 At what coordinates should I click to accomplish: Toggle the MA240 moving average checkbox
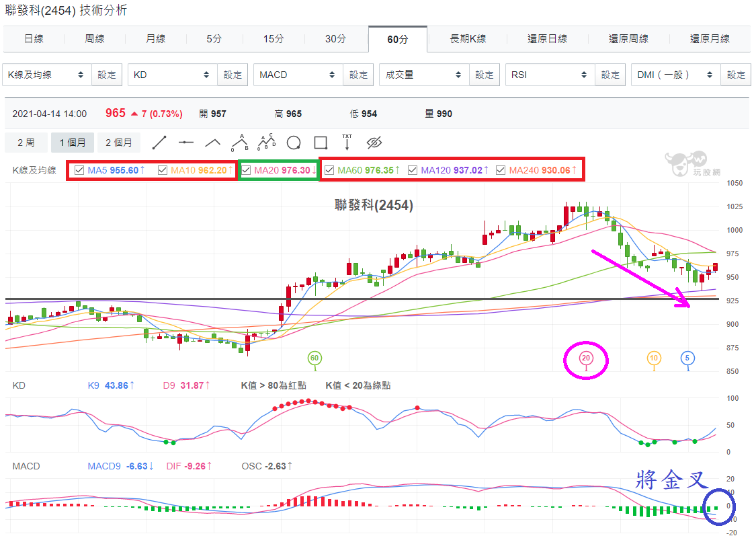click(501, 170)
